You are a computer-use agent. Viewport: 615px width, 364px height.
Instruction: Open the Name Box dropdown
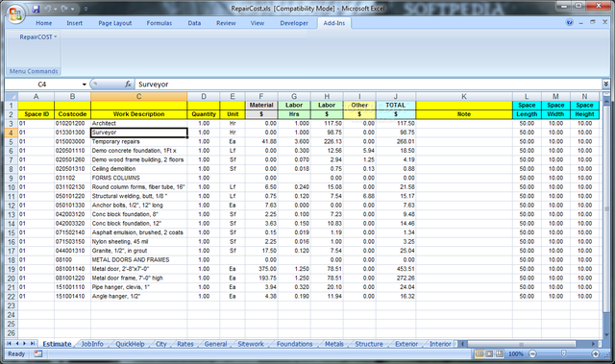84,85
